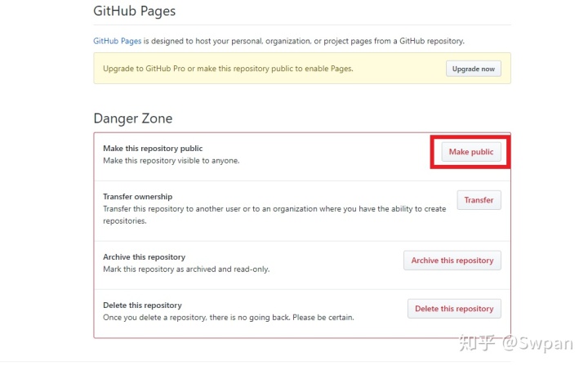Click 'Mark this repository as archived and read-only.'
This screenshot has width=588, height=370.
(186, 270)
